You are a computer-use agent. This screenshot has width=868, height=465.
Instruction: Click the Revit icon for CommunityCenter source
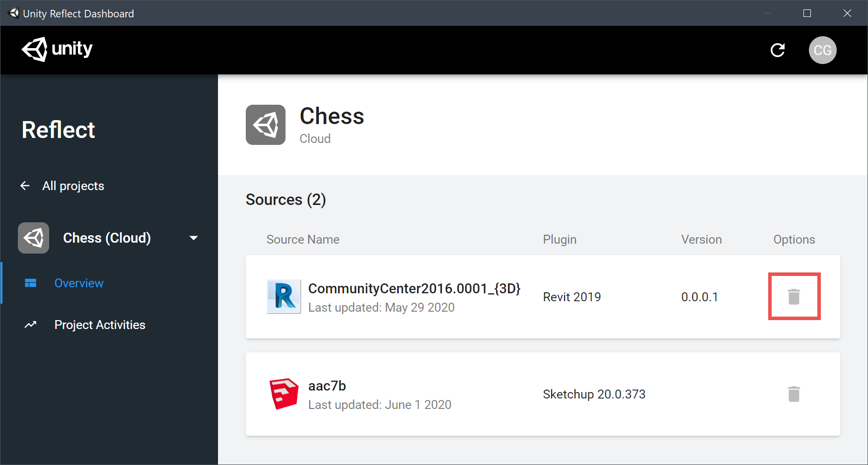[x=284, y=297]
